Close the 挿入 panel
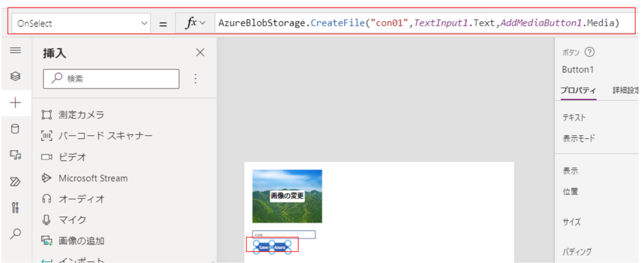The image size is (644, 263). pyautogui.click(x=200, y=53)
